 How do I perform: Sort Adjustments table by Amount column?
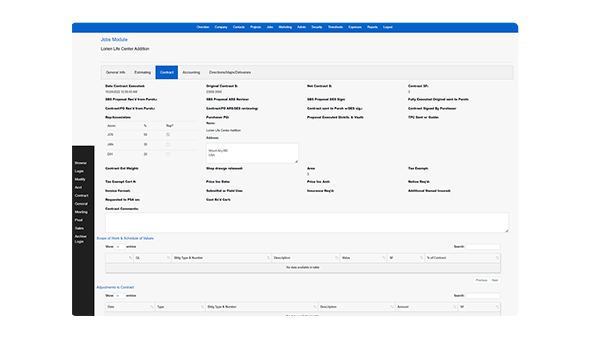(x=426, y=307)
